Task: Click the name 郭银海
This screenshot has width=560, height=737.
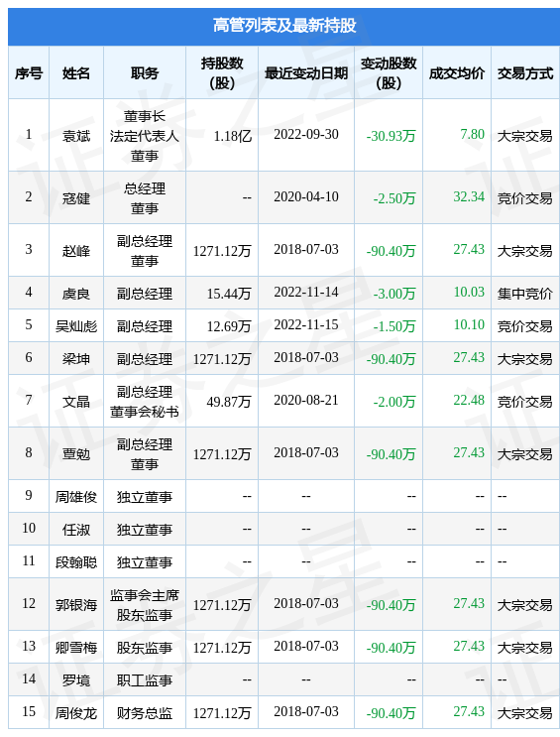Action: point(76,605)
